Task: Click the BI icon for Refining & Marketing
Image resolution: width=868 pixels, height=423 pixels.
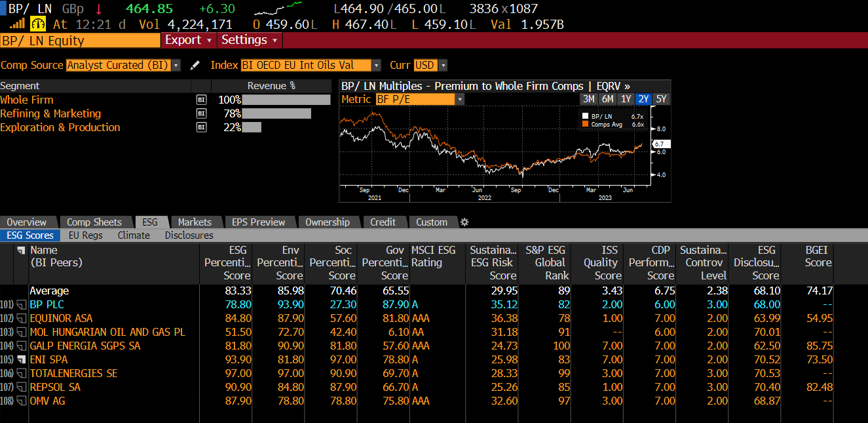Action: (x=202, y=114)
